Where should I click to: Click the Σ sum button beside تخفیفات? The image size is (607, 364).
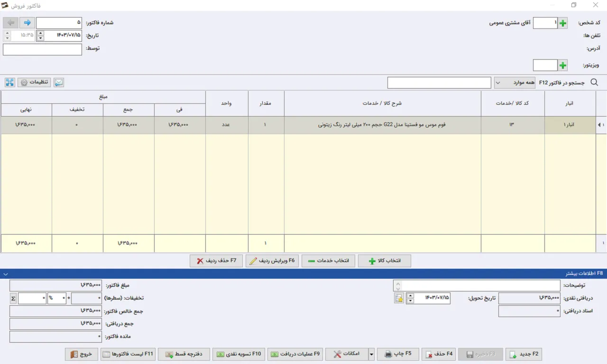(13, 298)
